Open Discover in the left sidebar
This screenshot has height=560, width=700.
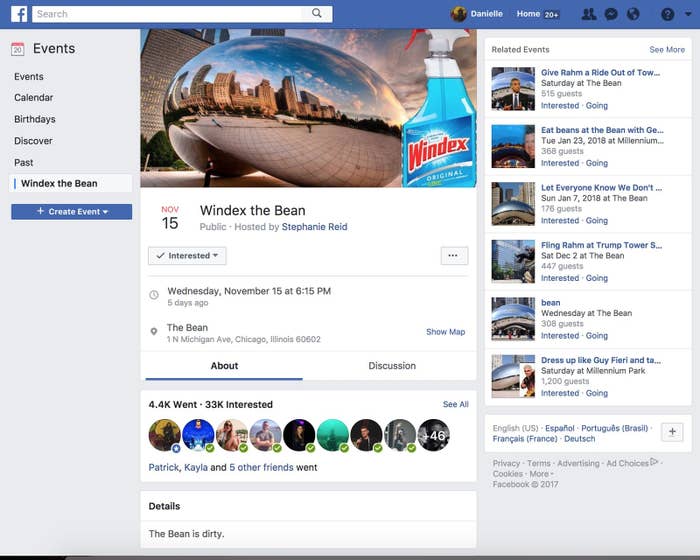point(33,141)
